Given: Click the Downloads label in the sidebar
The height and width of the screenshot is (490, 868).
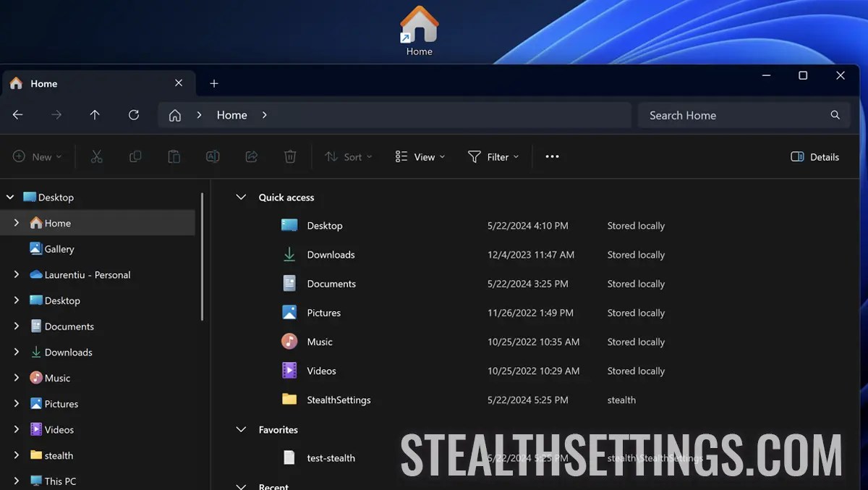Looking at the screenshot, I should [x=69, y=352].
